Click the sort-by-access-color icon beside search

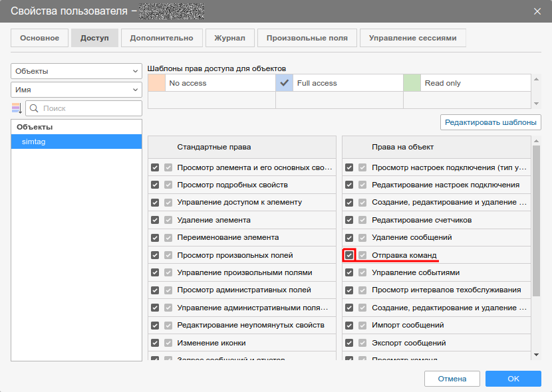click(17, 108)
